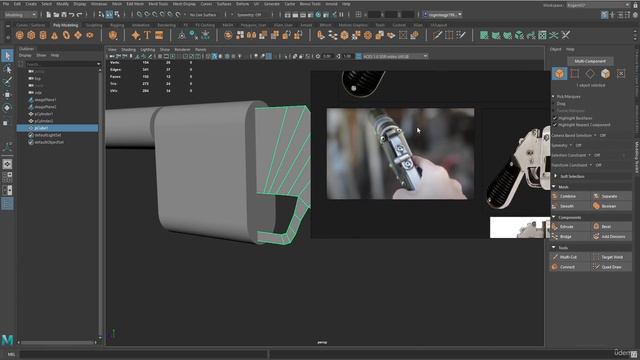Collapse the Tools section
This screenshot has height=360, width=640.
pyautogui.click(x=554, y=248)
